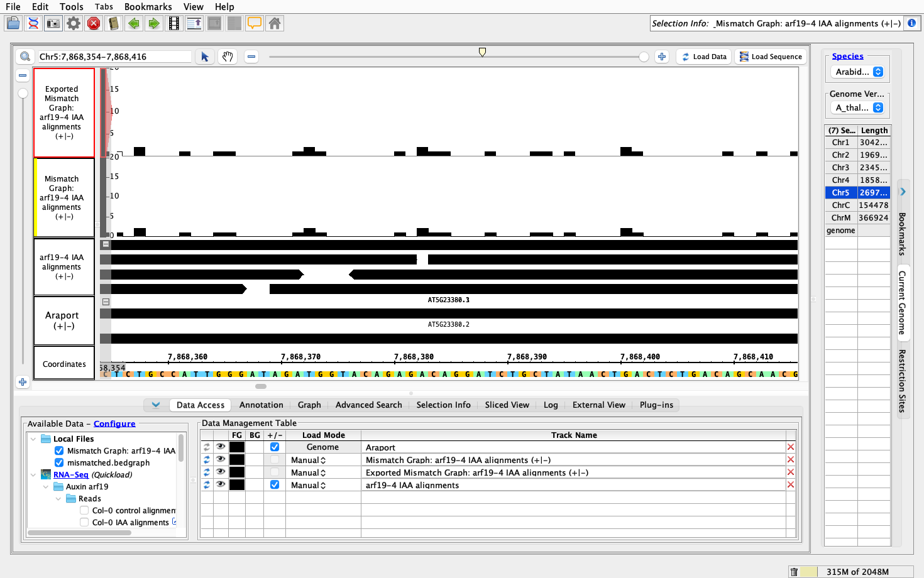The image size is (924, 578).
Task: Enable Col-0 control alignments checkbox
Action: (x=84, y=510)
